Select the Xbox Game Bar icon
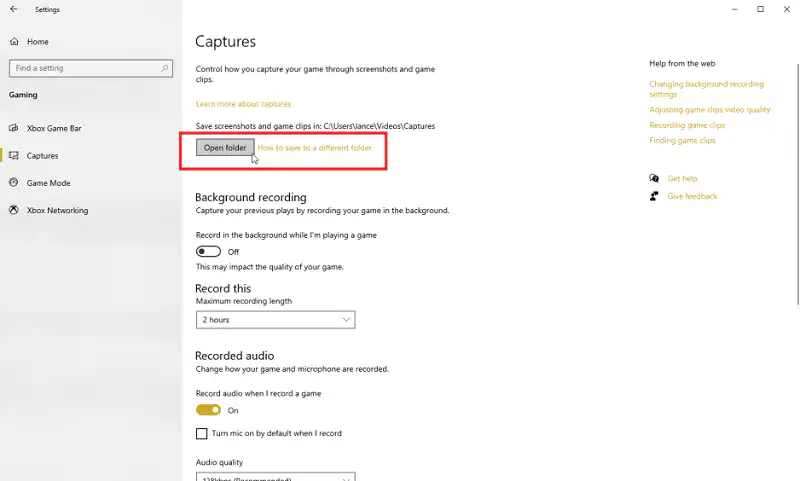The image size is (800, 481). [x=14, y=129]
